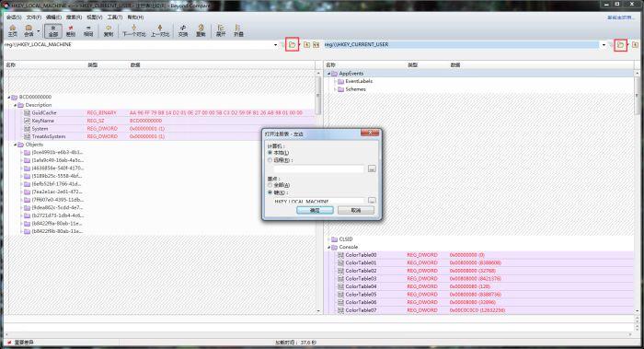Collapse the AppEvents node in right pane
The width and height of the screenshot is (644, 349).
pyautogui.click(x=329, y=74)
